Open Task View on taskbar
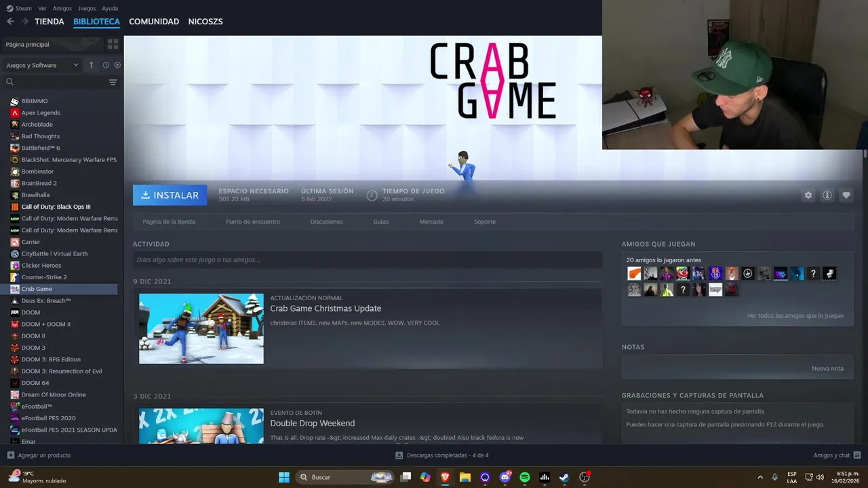Viewport: 868px width, 488px height. click(406, 477)
